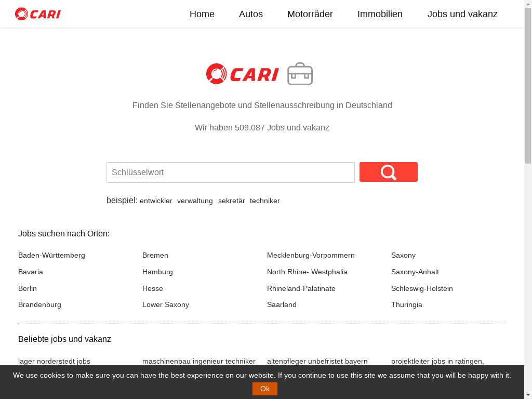Open altenpfleger unbefristet bayern link
Image resolution: width=532 pixels, height=399 pixels.
(x=317, y=362)
